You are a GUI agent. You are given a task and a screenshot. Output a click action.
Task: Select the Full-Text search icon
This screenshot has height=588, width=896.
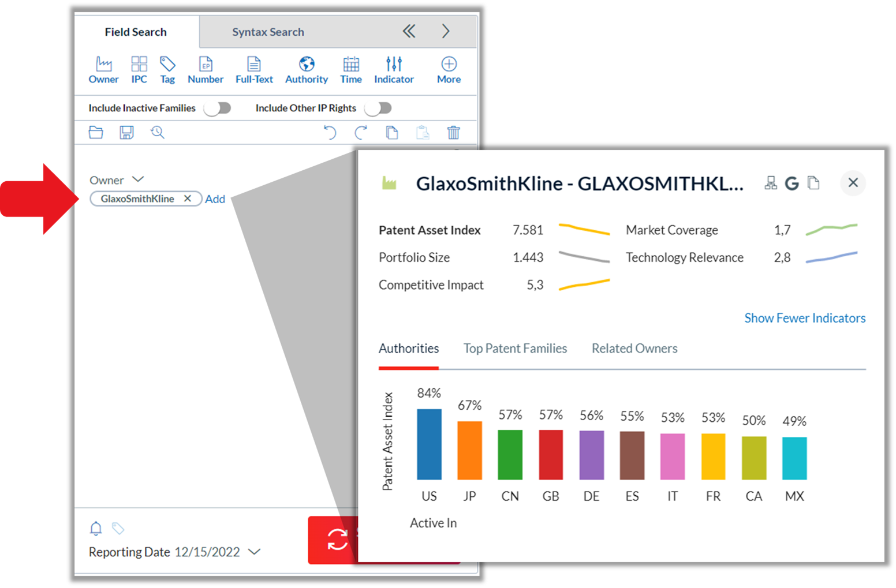click(x=254, y=70)
